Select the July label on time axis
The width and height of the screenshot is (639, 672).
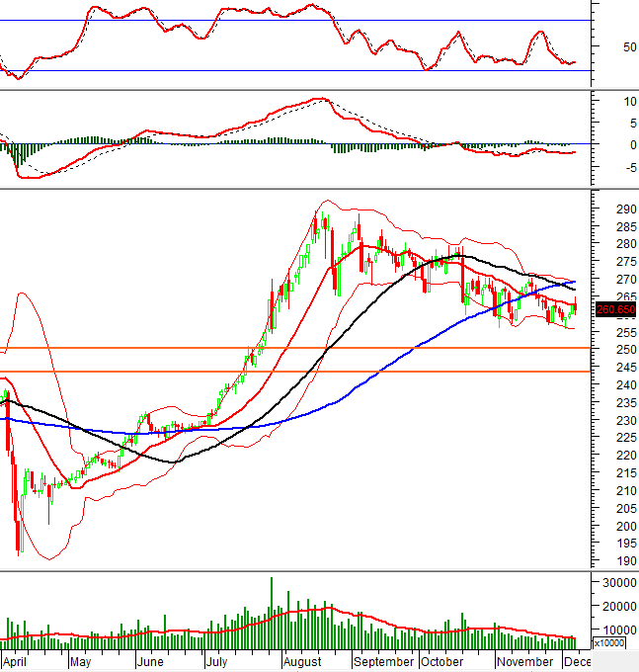point(219,662)
